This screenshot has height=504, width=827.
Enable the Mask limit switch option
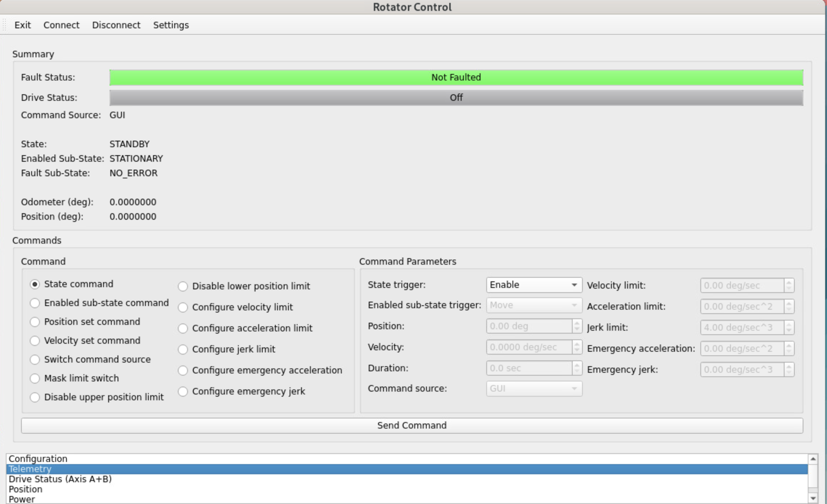(35, 379)
